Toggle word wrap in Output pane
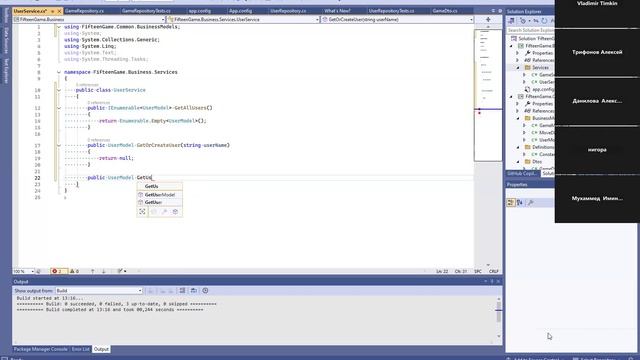Image resolution: width=640 pixels, height=360 pixels. tap(193, 291)
